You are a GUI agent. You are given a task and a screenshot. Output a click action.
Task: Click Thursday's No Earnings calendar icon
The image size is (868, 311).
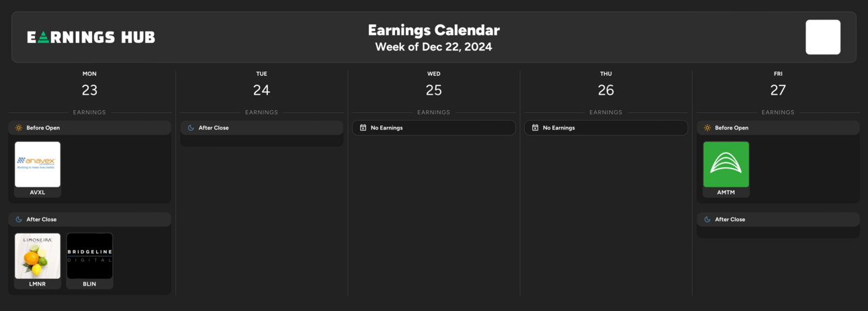[535, 128]
